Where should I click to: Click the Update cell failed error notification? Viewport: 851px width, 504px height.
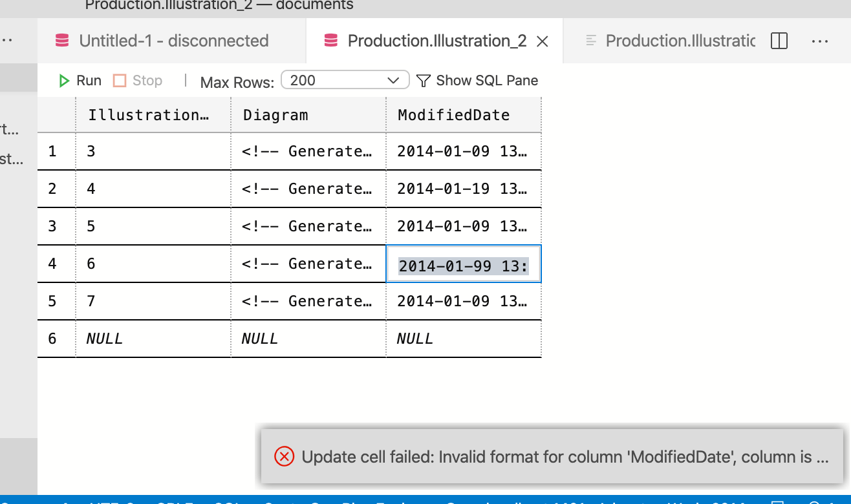(552, 456)
